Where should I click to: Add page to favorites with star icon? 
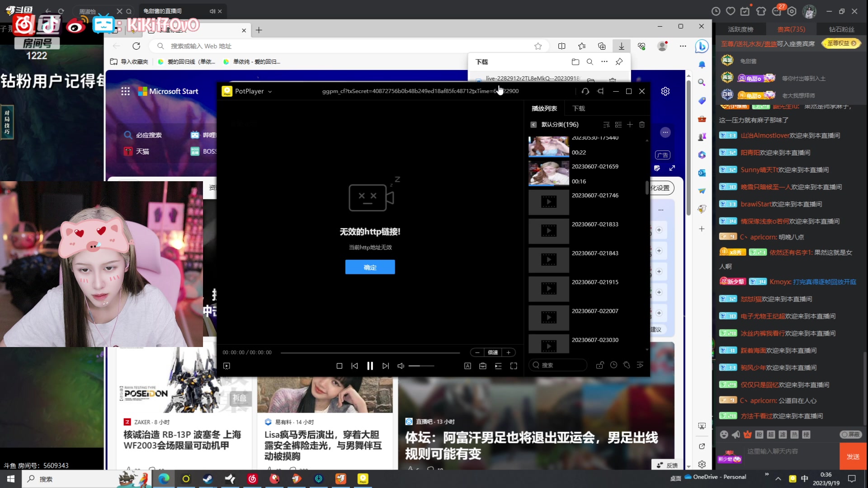tap(538, 46)
